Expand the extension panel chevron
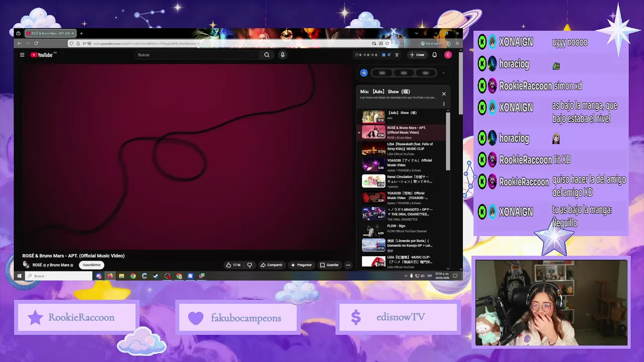The width and height of the screenshot is (644, 362). coord(443,73)
